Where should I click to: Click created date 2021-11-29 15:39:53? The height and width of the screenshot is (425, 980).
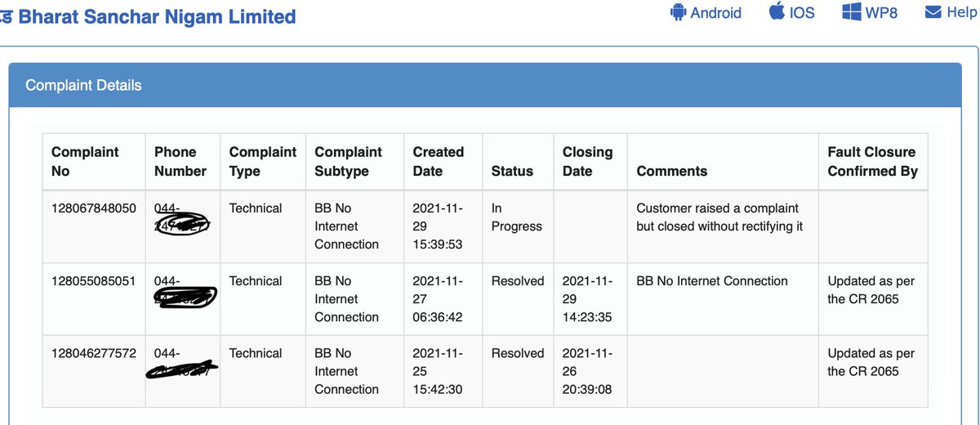[438, 226]
